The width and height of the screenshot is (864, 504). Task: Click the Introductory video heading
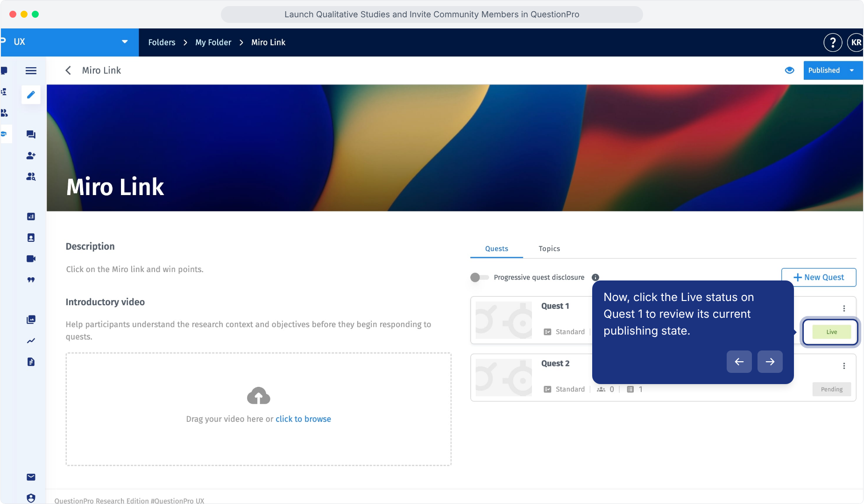pos(105,302)
